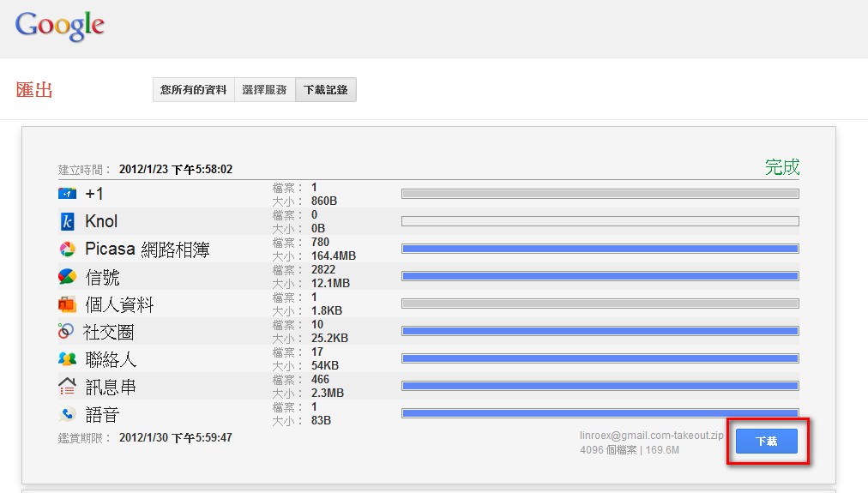Screen dimensions: 868x493
Task: Click the Google logo
Action: click(x=60, y=26)
